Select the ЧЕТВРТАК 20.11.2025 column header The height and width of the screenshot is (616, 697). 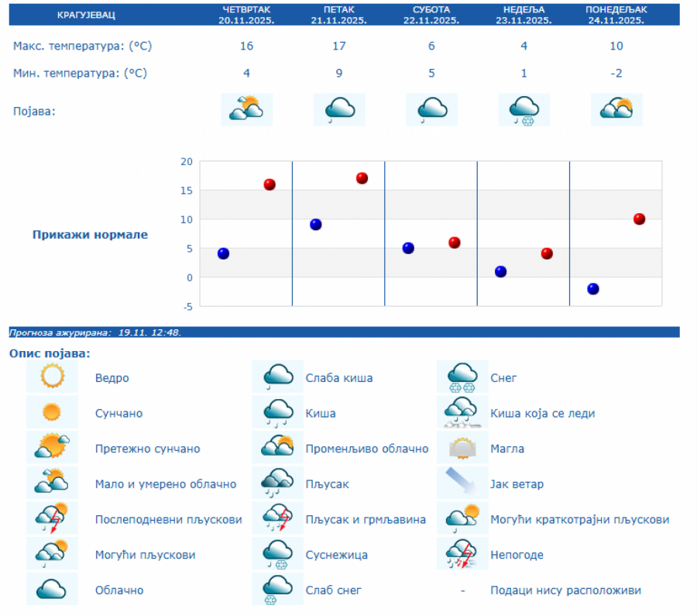246,15
